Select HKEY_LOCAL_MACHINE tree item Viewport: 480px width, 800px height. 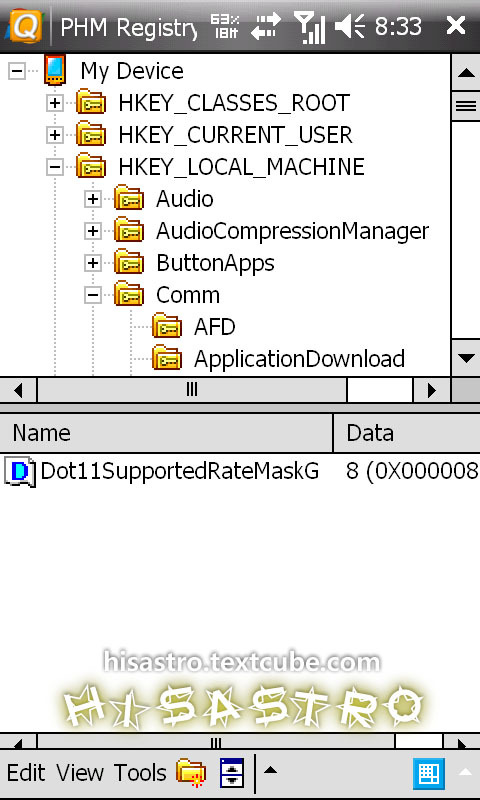coord(241,167)
